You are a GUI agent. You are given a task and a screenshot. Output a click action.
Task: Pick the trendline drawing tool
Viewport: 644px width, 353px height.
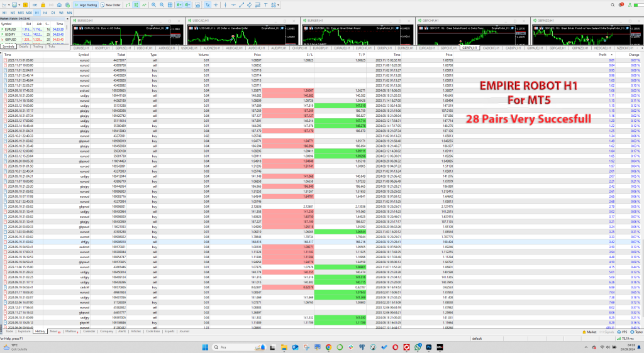point(241,4)
